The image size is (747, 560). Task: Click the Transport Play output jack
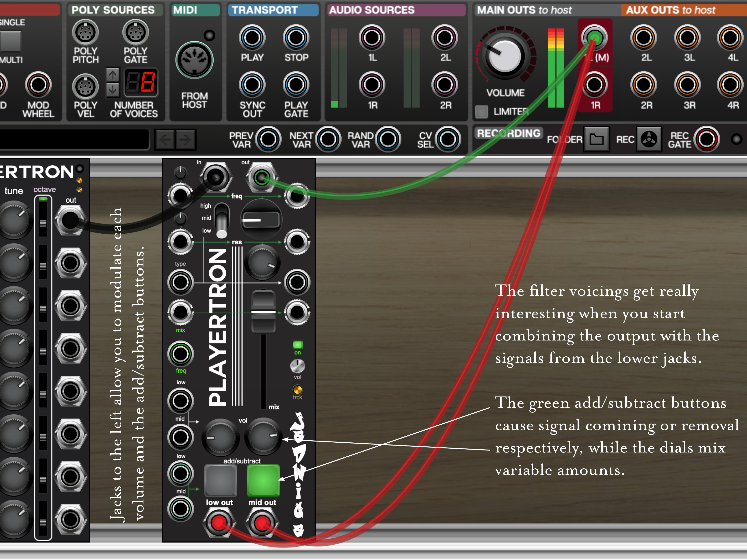pos(252,37)
